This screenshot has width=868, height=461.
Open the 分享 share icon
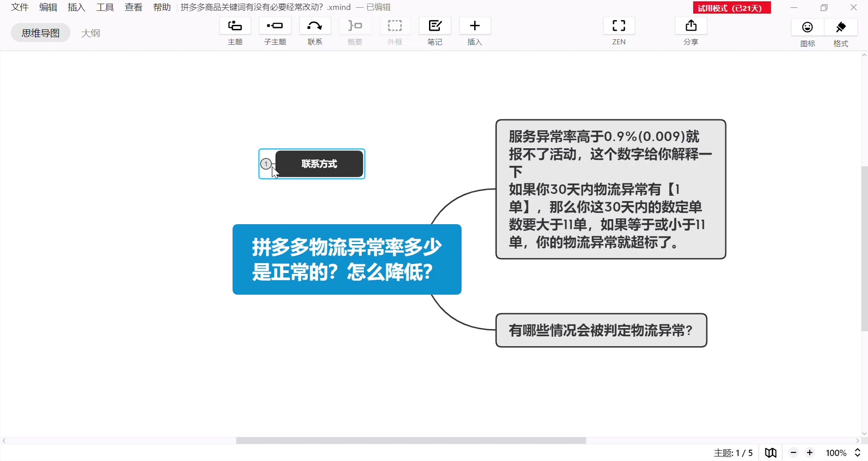coord(691,26)
